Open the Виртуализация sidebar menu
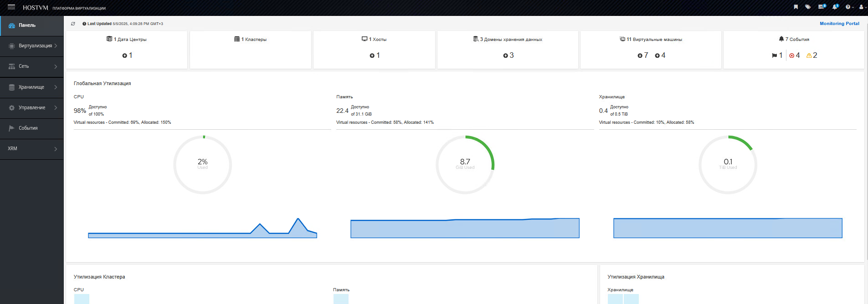The height and width of the screenshot is (304, 868). pyautogui.click(x=32, y=46)
